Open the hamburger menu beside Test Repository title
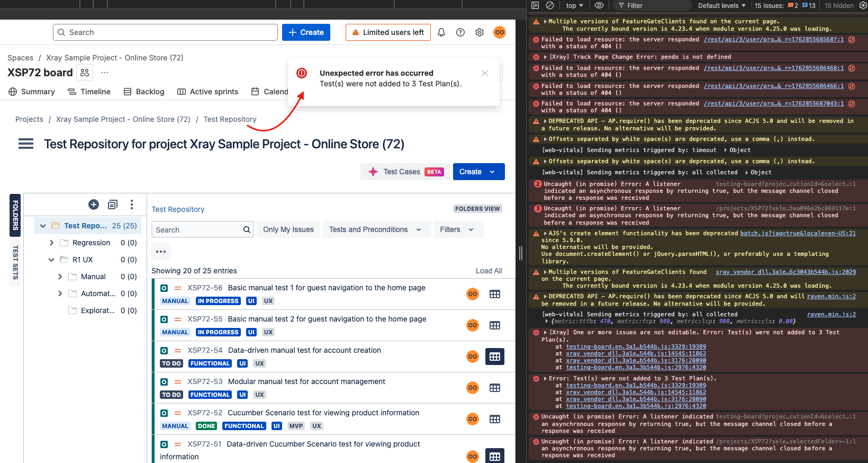Image resolution: width=868 pixels, height=463 pixels. [26, 144]
